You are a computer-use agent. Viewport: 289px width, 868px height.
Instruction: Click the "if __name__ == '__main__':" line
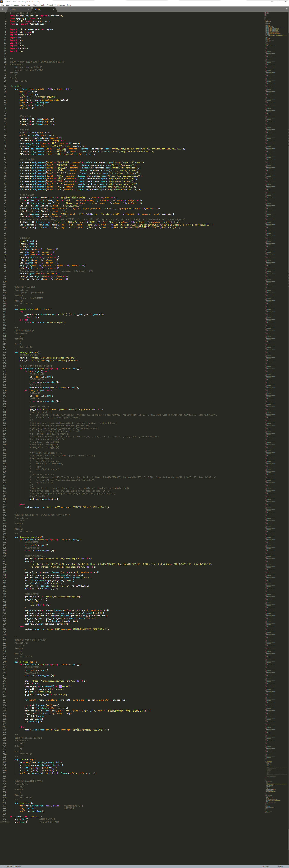(x=26, y=816)
